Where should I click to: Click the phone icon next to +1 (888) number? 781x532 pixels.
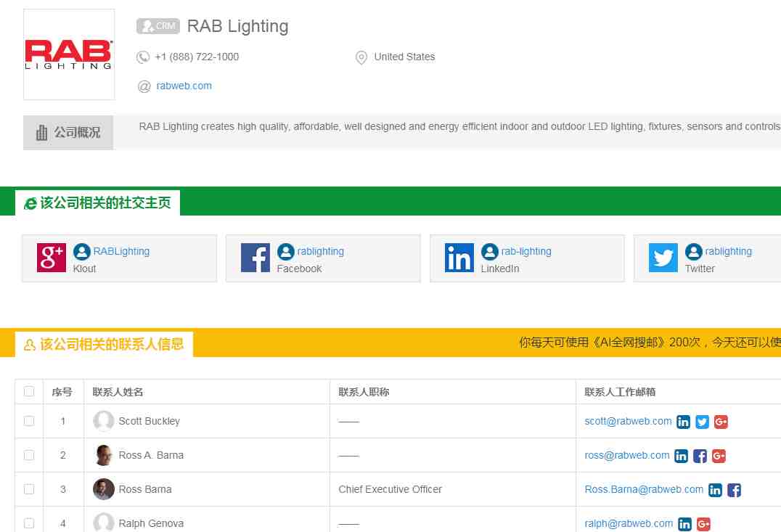tap(143, 57)
